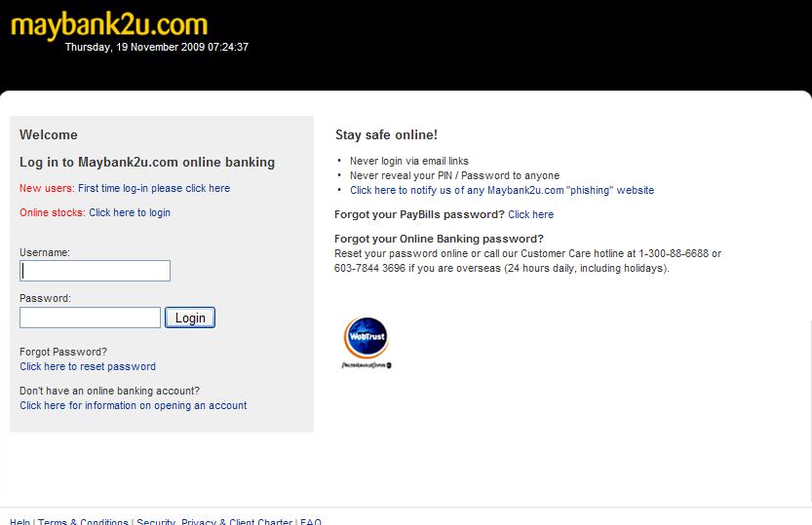812x525 pixels.
Task: Open Terms & Conditions footer link
Action: [83, 521]
